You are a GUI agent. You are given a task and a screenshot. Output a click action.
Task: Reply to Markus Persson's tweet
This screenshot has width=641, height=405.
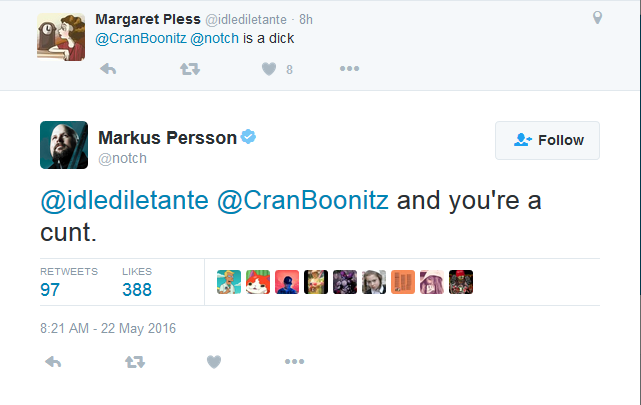pyautogui.click(x=53, y=362)
